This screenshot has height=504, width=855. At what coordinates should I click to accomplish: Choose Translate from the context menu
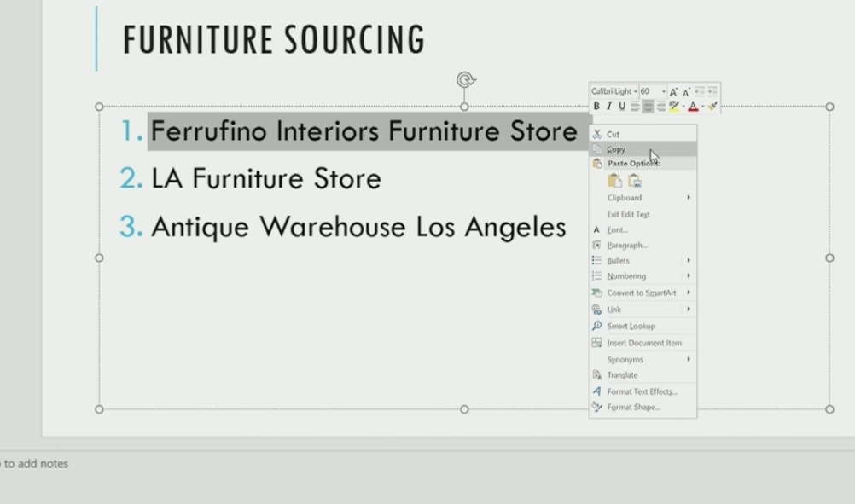(x=643, y=375)
